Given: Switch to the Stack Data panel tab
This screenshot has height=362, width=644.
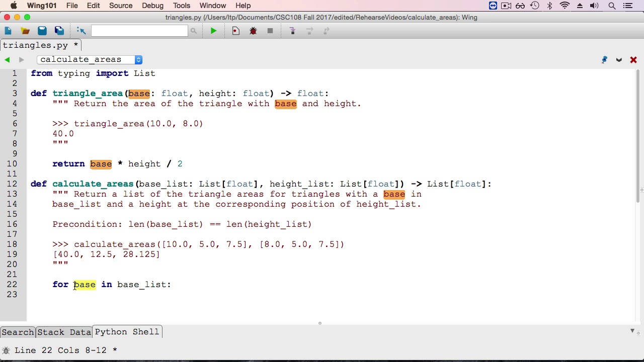Looking at the screenshot, I should pyautogui.click(x=64, y=332).
